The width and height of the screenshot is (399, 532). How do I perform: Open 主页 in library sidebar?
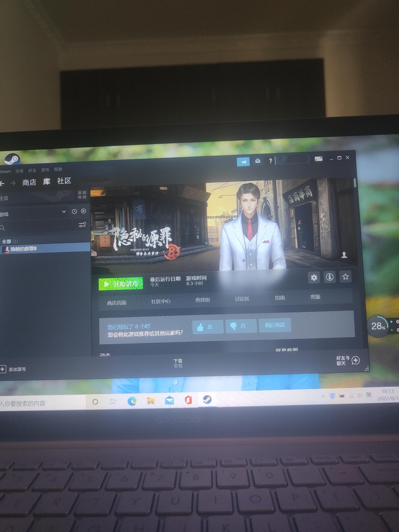pyautogui.click(x=4, y=198)
